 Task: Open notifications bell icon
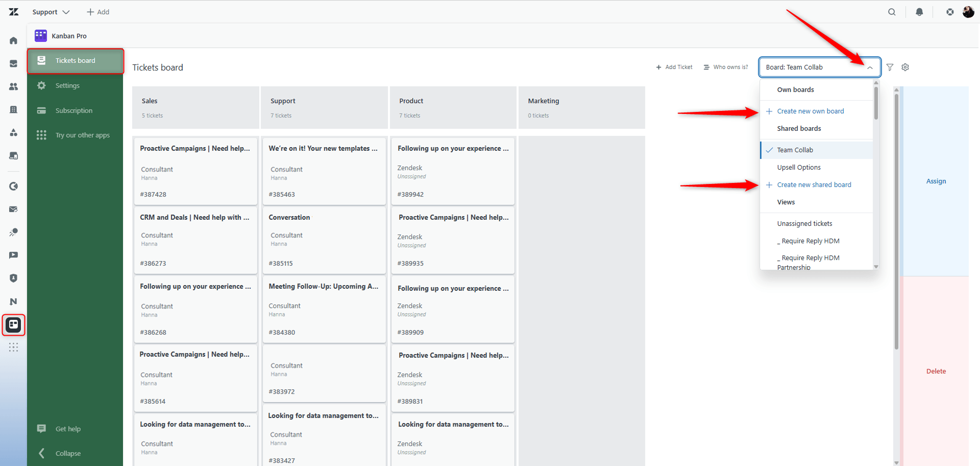[919, 12]
